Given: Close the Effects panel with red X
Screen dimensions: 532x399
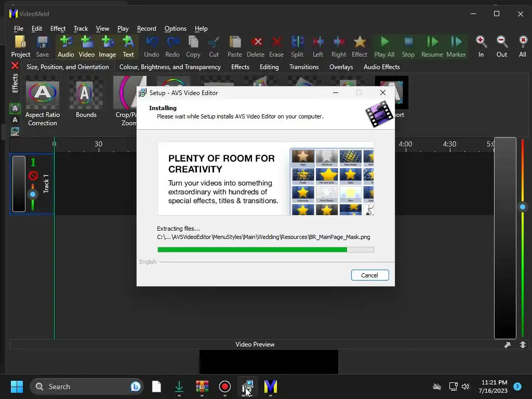Looking at the screenshot, I should point(15,65).
